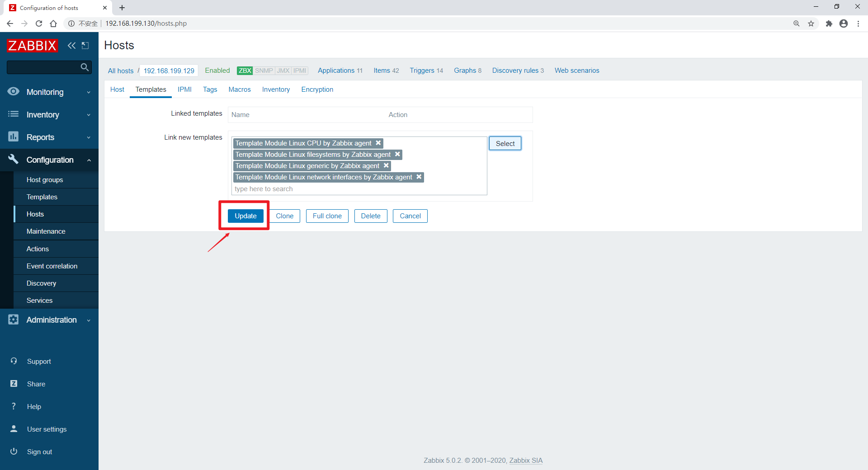The width and height of the screenshot is (868, 470).
Task: Open the Triggers 14 link
Action: coord(426,70)
